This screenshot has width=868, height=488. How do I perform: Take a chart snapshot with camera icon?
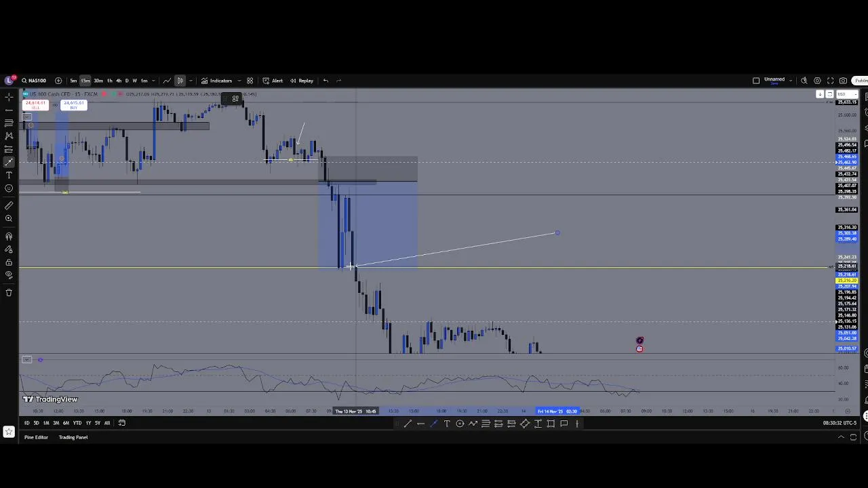(x=843, y=81)
